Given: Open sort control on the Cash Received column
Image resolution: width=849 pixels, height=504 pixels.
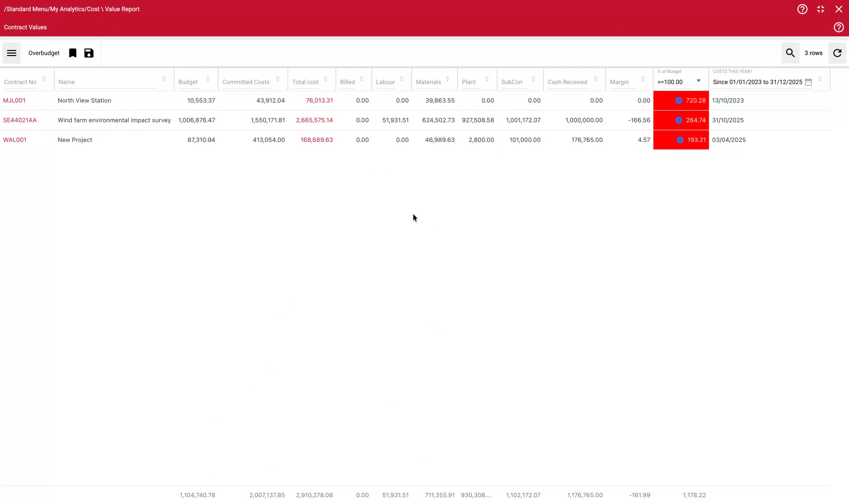Looking at the screenshot, I should (x=595, y=79).
